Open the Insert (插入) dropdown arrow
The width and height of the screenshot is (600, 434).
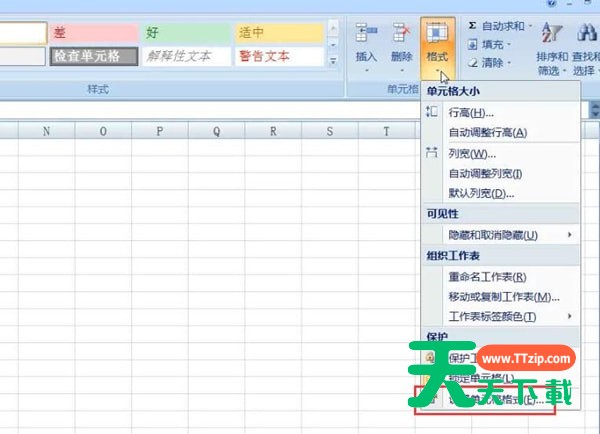click(x=367, y=70)
